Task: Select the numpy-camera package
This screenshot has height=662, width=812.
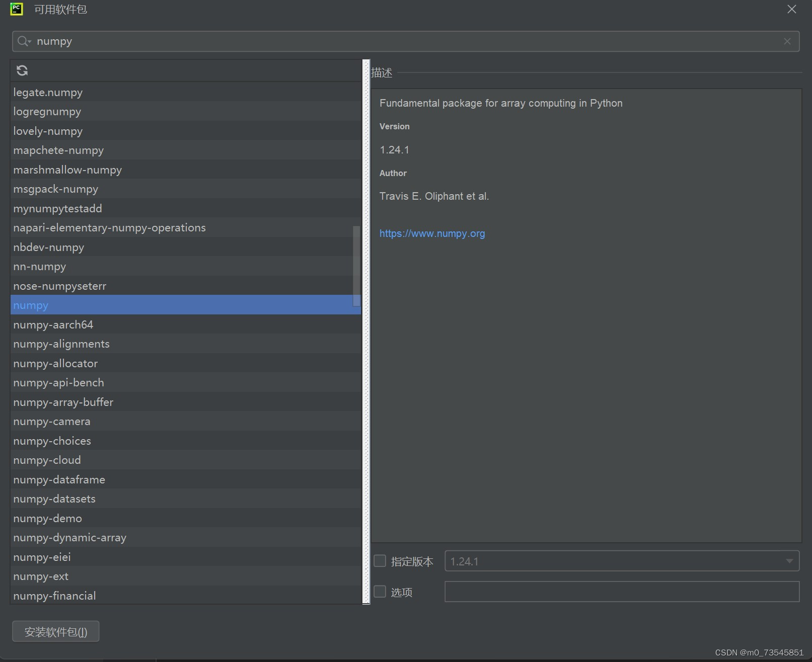Action: pyautogui.click(x=185, y=421)
